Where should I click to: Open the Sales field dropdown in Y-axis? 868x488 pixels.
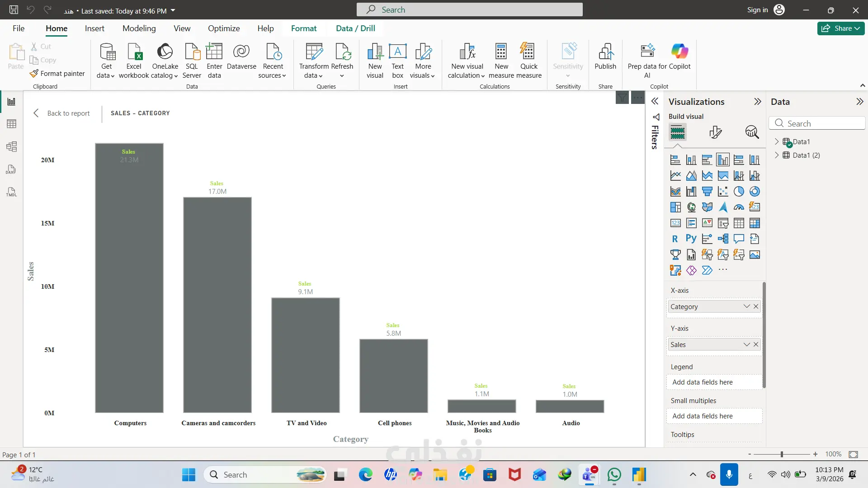746,344
